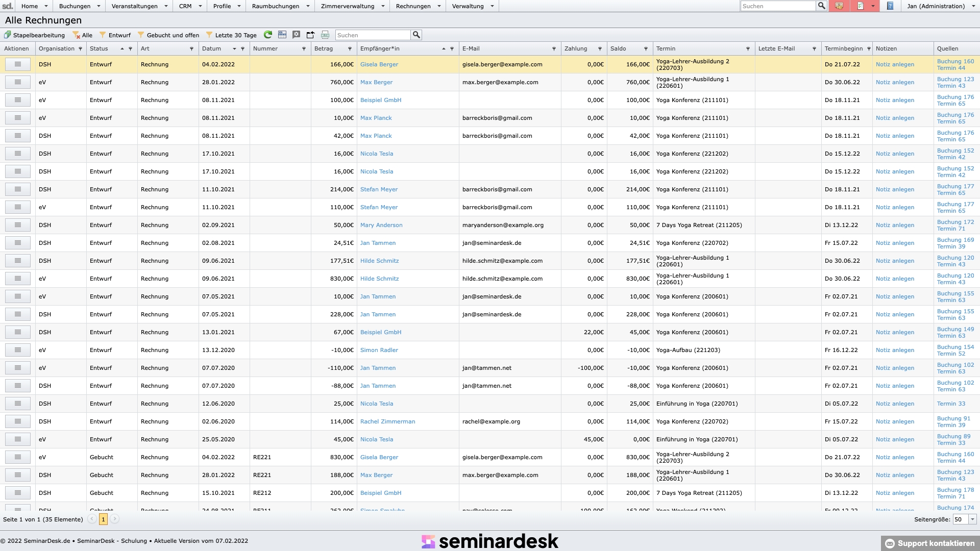The width and height of the screenshot is (980, 551).
Task: Click the Support kontaktieren button
Action: tap(930, 543)
